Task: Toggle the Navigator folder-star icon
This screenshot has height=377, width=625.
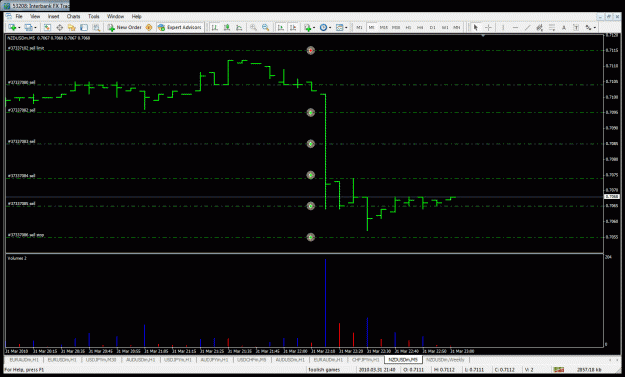Action: click(x=72, y=27)
